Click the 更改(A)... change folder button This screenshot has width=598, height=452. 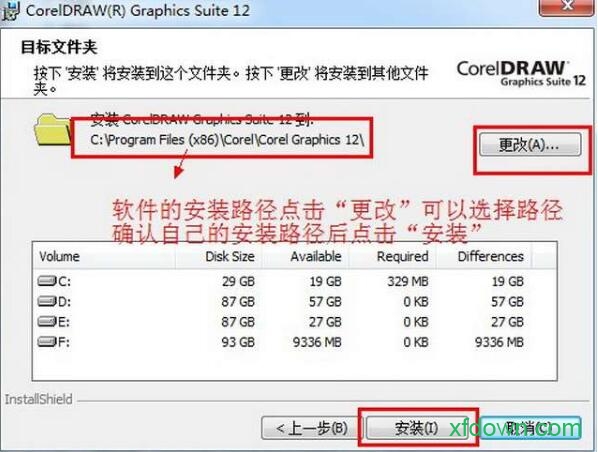pos(530,144)
